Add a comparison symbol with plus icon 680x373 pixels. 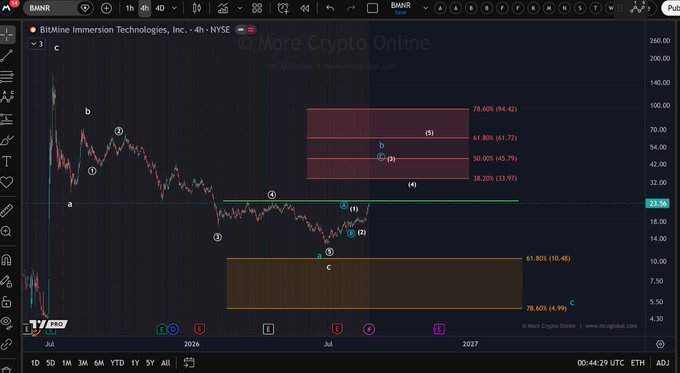pos(106,8)
